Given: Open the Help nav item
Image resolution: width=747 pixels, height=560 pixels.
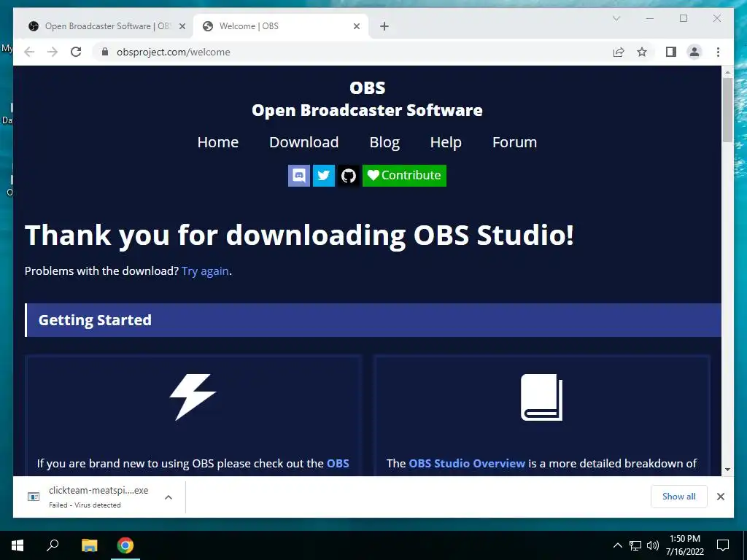Looking at the screenshot, I should [x=446, y=142].
